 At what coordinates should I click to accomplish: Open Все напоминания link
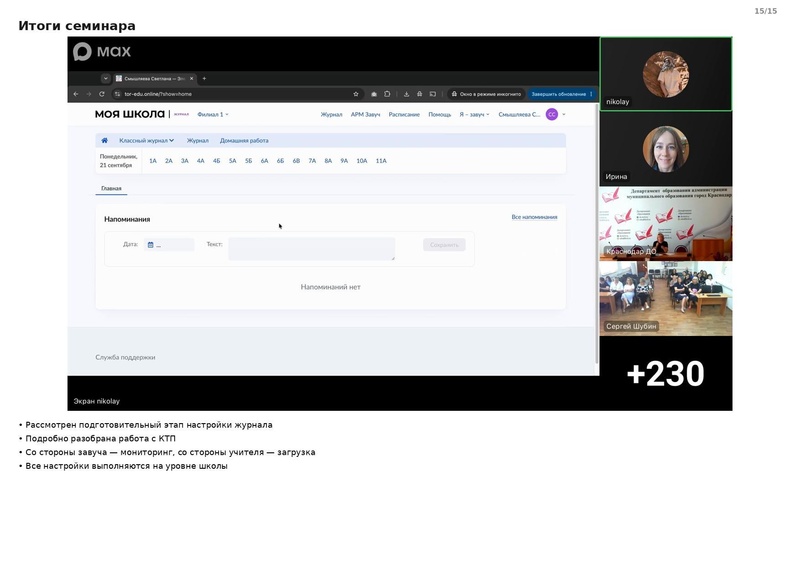(534, 217)
